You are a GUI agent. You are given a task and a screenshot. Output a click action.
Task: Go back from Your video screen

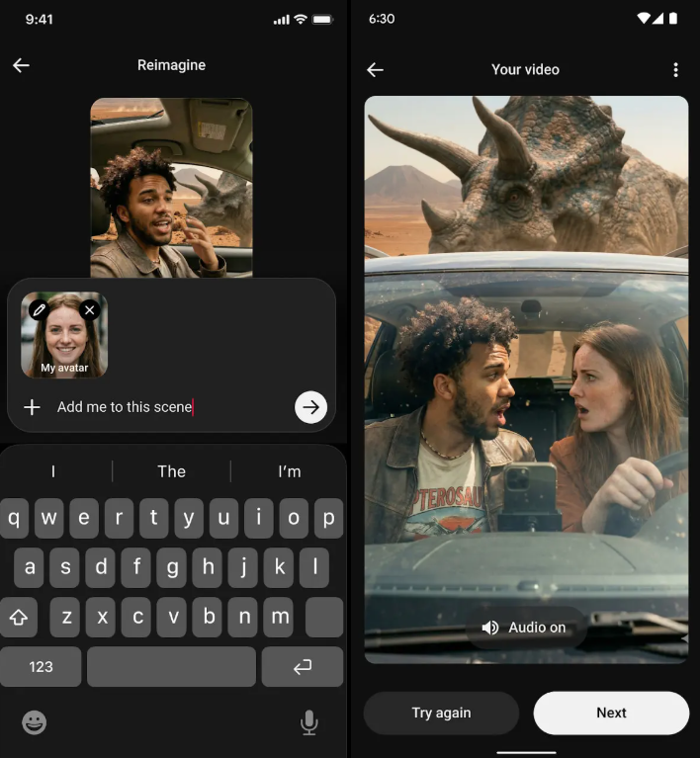(x=375, y=70)
